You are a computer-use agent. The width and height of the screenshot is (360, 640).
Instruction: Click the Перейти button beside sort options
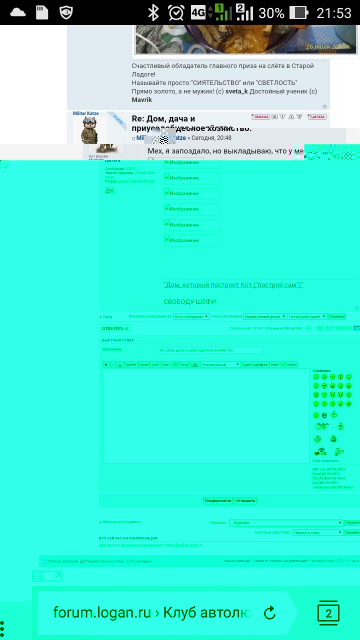[337, 316]
